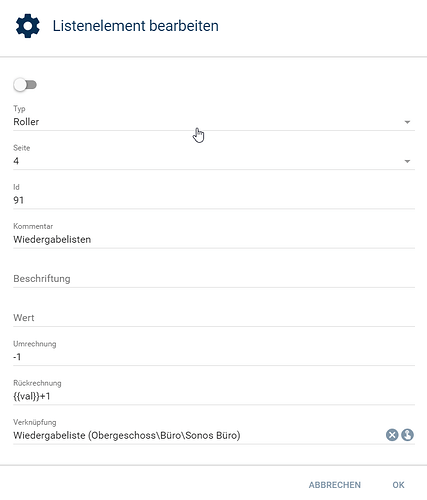Click the Roller value in the Typ field
427x500 pixels.
[x=26, y=122]
